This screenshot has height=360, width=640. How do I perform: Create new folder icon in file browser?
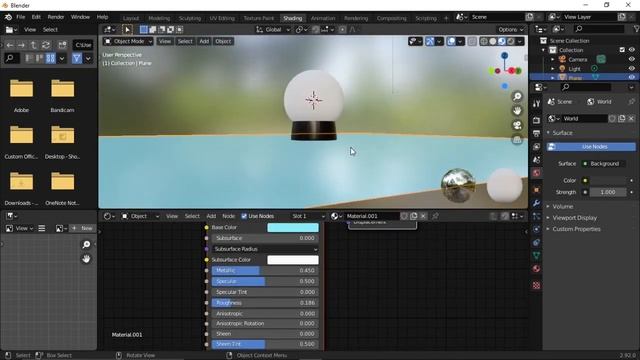click(x=62, y=45)
